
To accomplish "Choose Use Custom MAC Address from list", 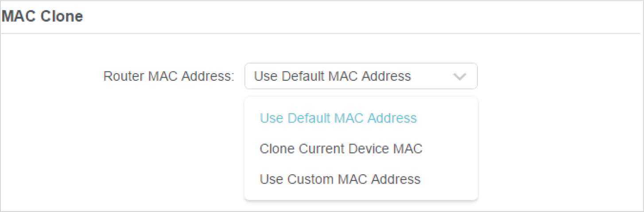I will pos(340,179).
